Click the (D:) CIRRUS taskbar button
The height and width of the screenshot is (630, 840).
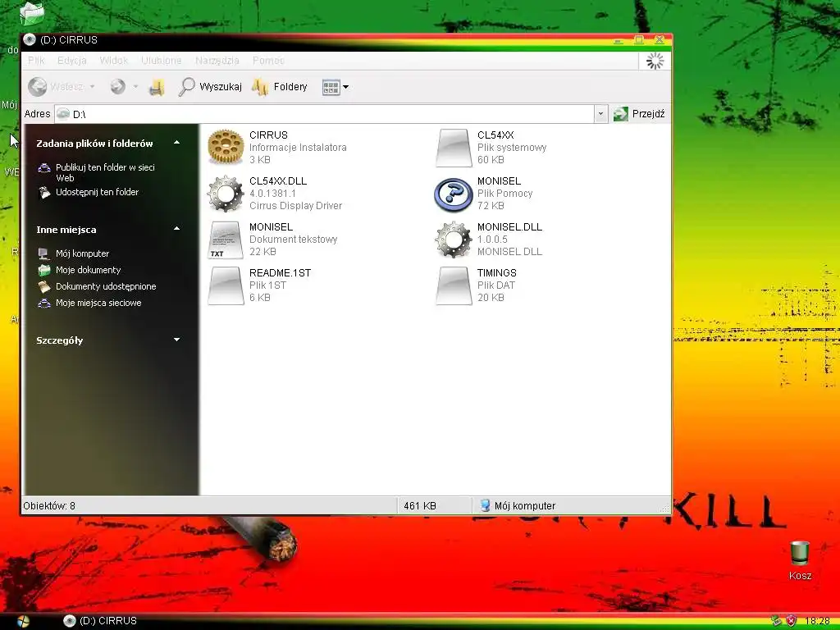[99, 621]
